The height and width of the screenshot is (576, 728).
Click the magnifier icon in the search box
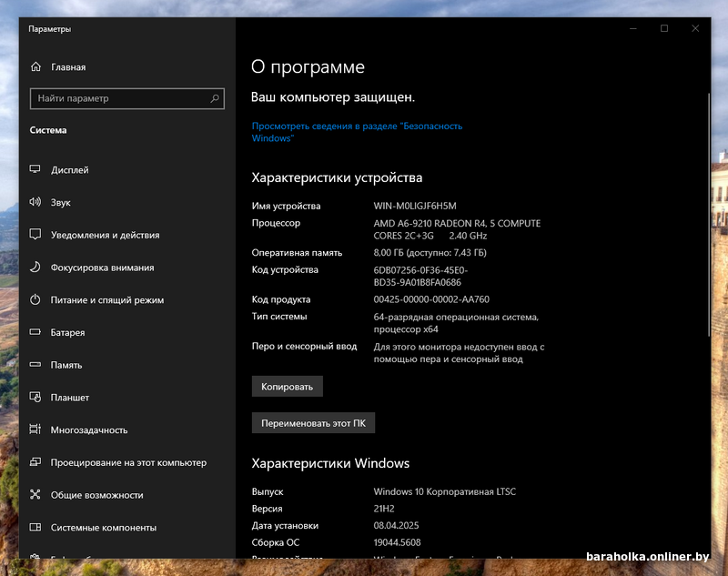pos(215,98)
